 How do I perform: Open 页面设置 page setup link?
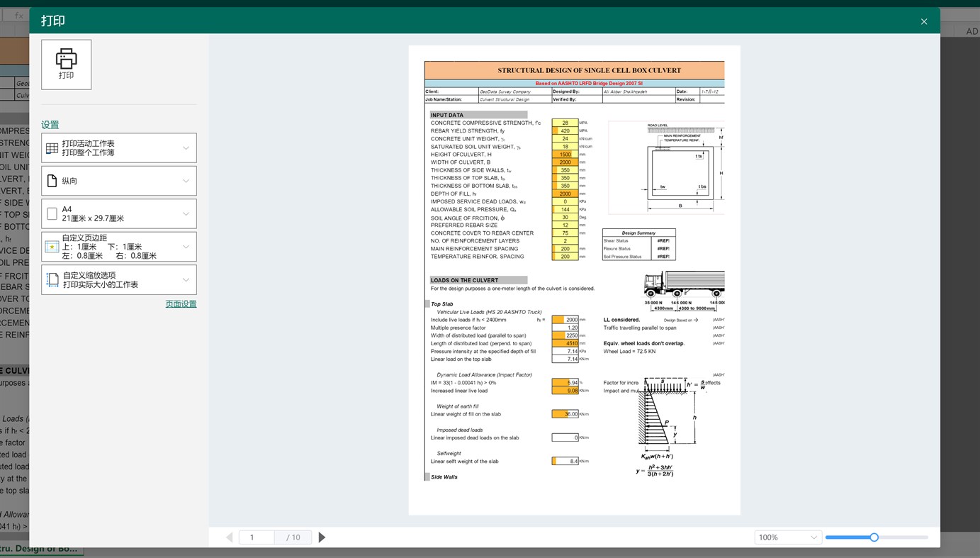point(181,302)
